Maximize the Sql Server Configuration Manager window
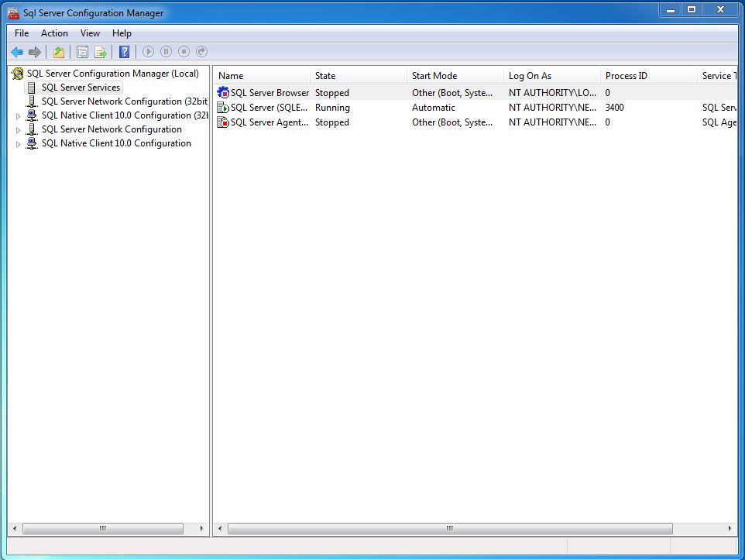The image size is (745, 560). point(692,9)
